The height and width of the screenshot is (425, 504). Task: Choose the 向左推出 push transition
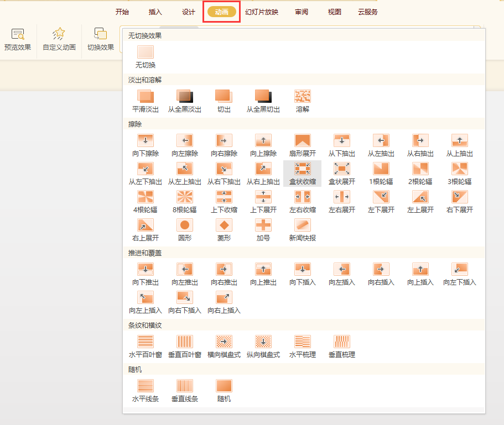tap(185, 269)
